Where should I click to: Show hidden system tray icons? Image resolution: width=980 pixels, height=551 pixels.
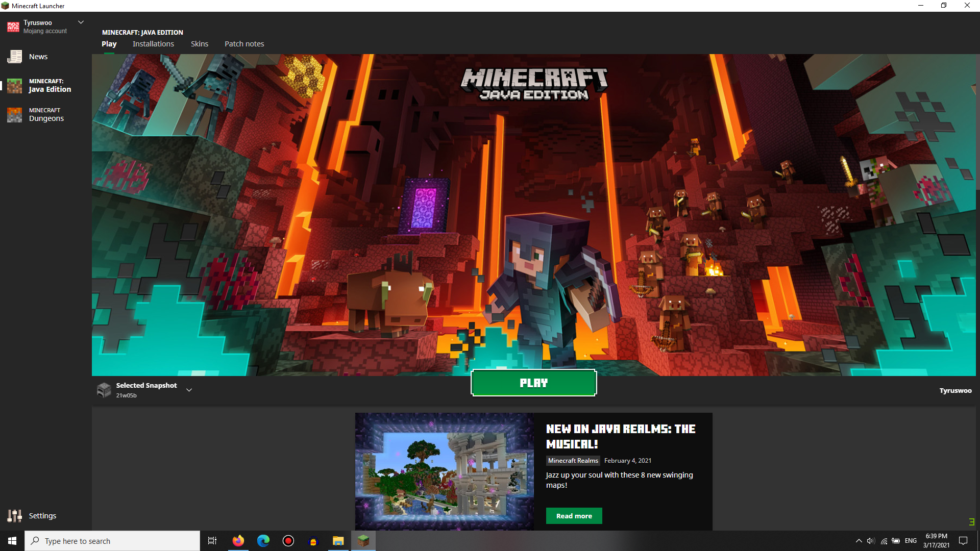pos(859,541)
